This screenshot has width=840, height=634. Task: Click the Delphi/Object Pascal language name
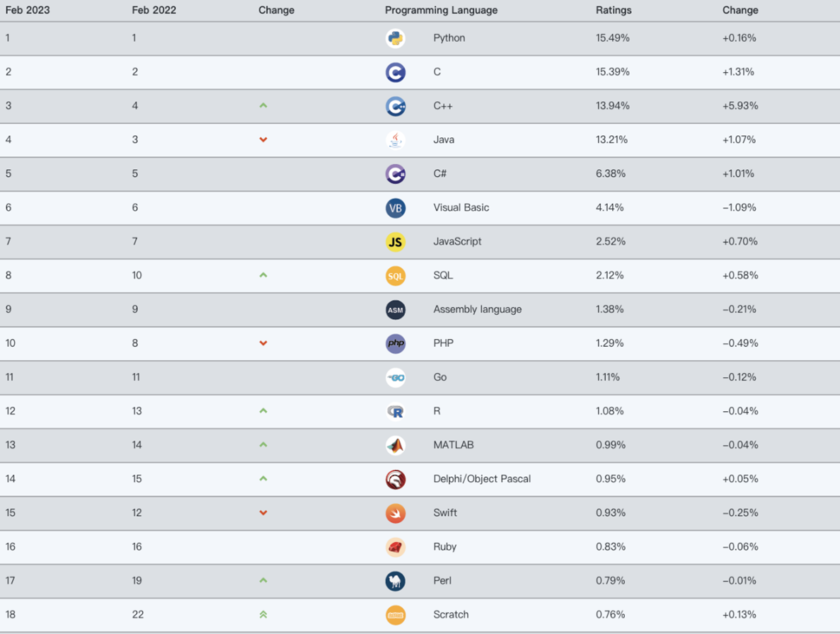[x=481, y=479]
